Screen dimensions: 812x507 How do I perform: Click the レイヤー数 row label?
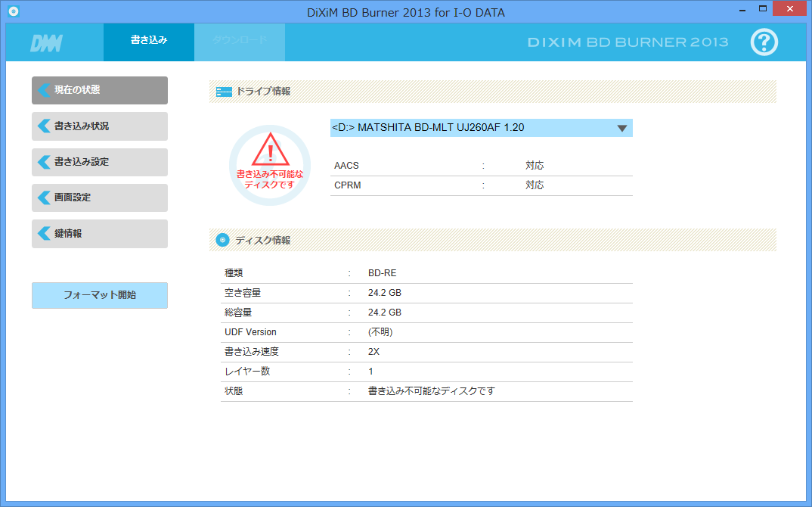247,372
